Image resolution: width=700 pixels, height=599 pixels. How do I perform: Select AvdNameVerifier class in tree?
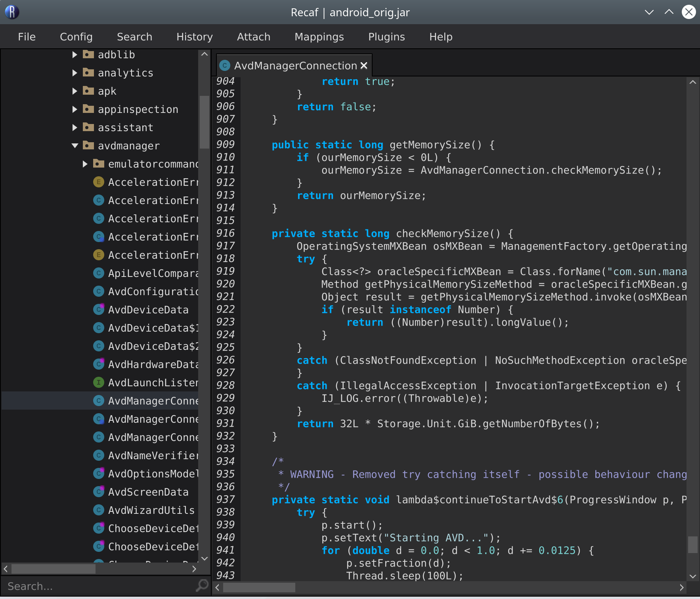coord(153,456)
